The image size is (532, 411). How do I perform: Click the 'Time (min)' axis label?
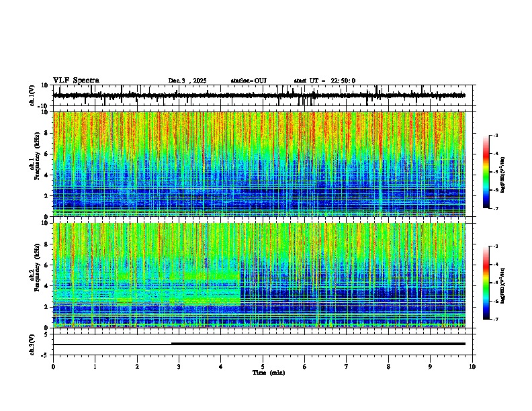click(x=269, y=373)
